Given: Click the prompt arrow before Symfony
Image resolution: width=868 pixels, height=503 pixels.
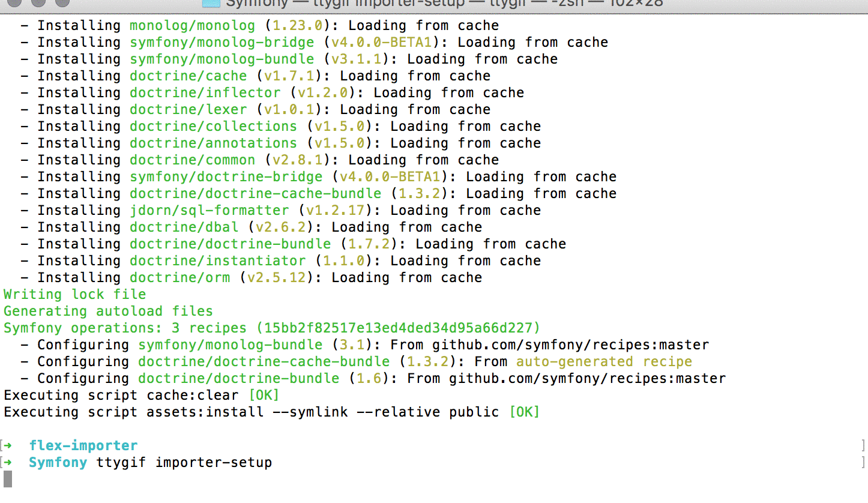Looking at the screenshot, I should coord(8,463).
